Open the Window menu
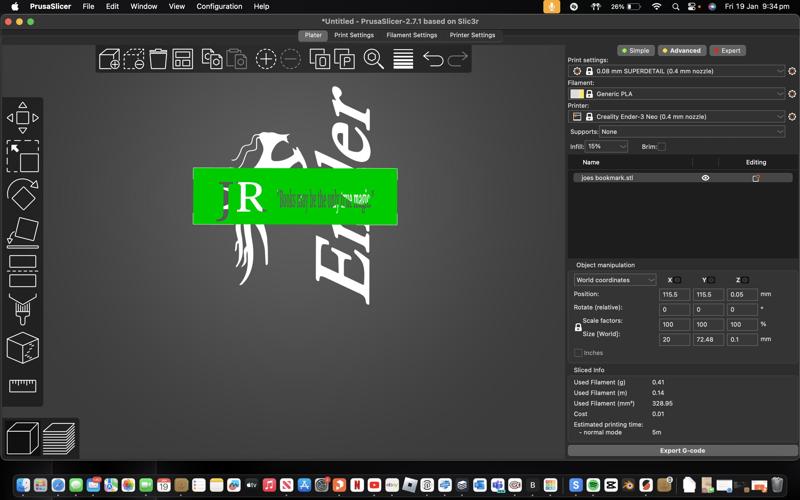The width and height of the screenshot is (800, 500). (x=143, y=7)
